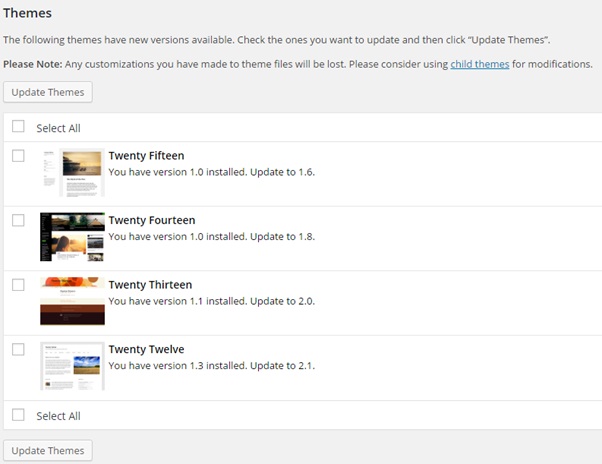Click the 'Update to 1.8.' version text
Screen dimensions: 602x464
[x=283, y=237]
